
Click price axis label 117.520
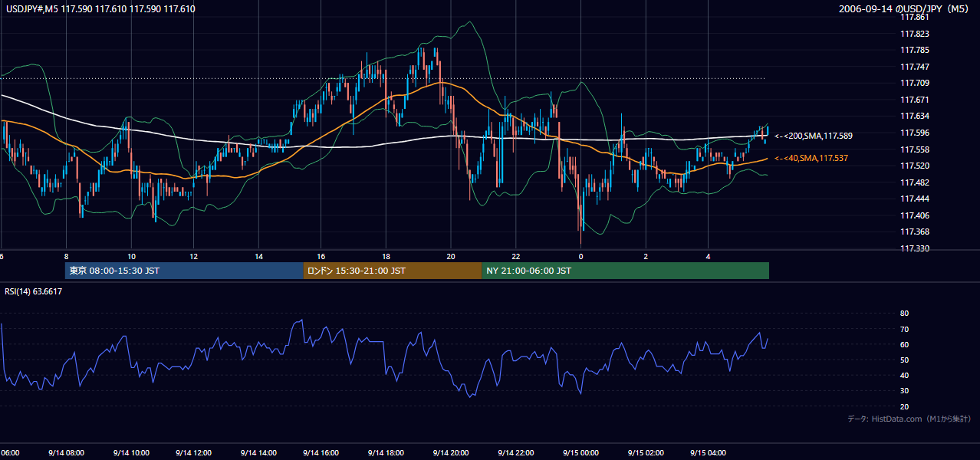click(x=914, y=166)
